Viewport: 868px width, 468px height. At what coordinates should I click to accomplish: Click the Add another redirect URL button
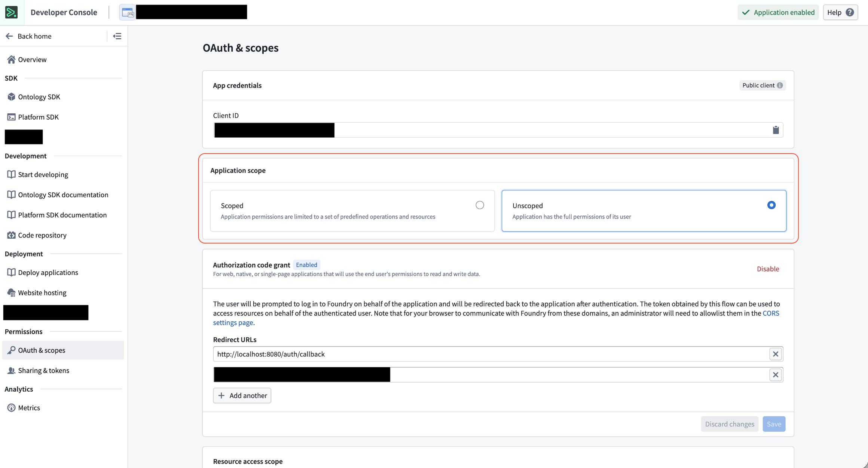pyautogui.click(x=242, y=395)
